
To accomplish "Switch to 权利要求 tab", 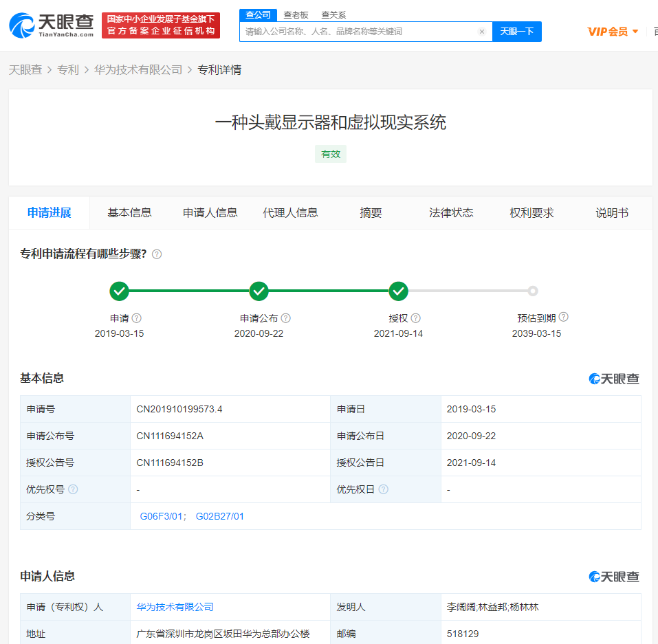I will (531, 212).
